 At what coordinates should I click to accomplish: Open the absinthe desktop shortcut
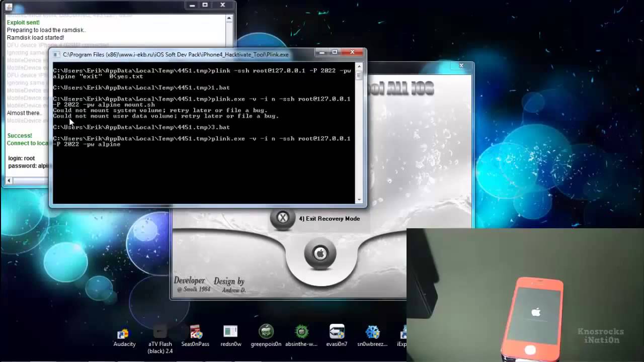(x=301, y=336)
